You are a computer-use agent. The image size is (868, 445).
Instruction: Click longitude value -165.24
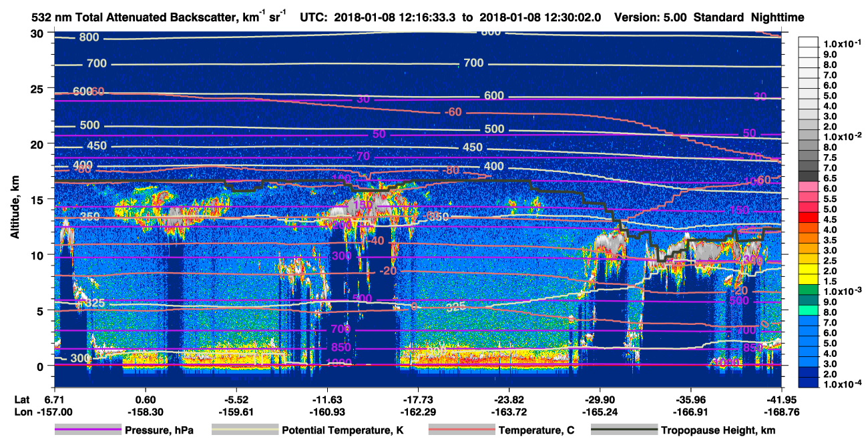[600, 411]
